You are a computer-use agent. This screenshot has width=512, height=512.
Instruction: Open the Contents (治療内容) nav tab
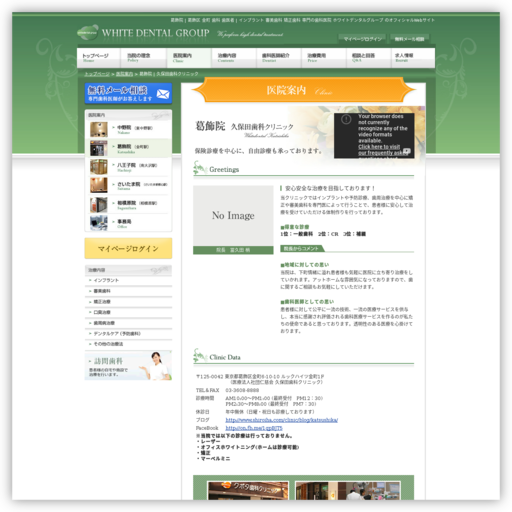(x=234, y=58)
